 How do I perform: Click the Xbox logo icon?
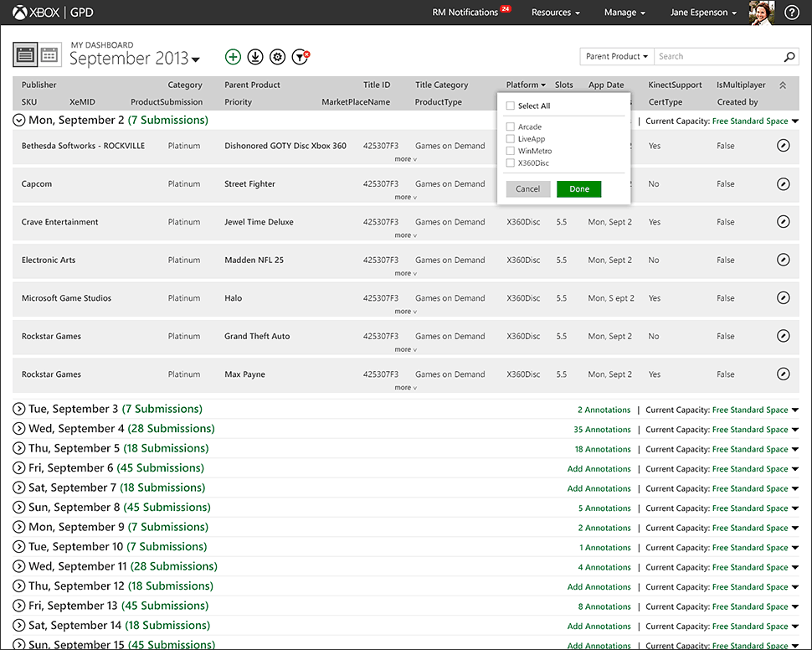tap(20, 13)
